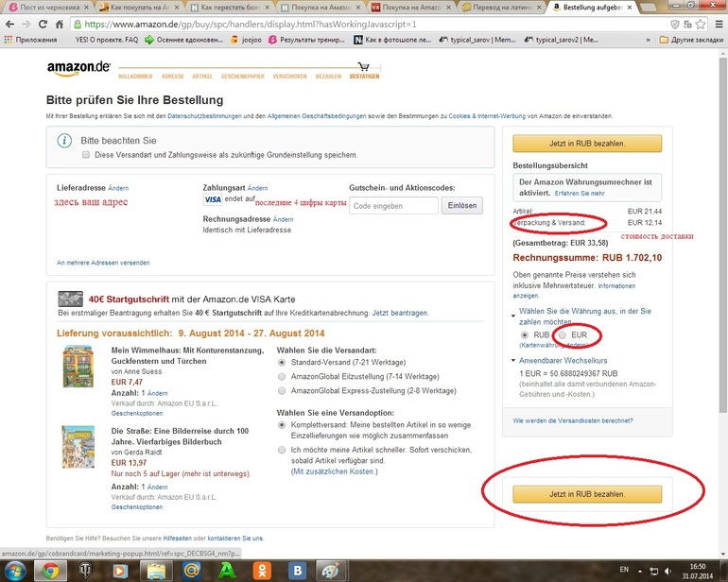Enable saving Versandart as default setting checkbox

click(x=86, y=155)
